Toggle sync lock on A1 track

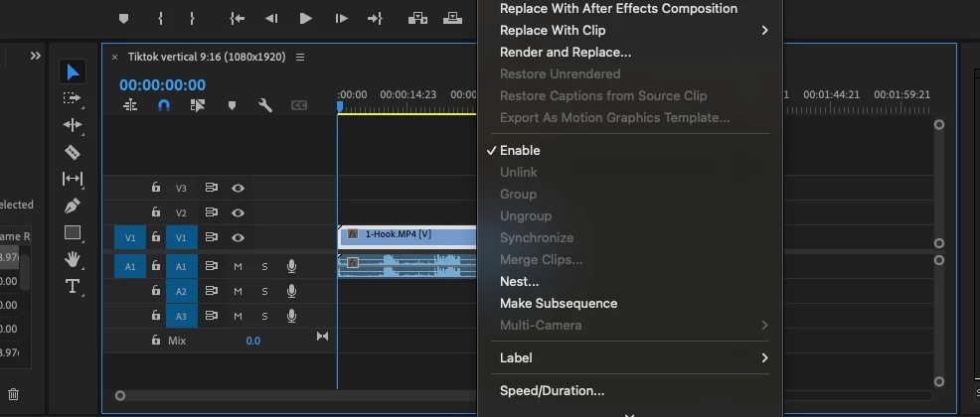(212, 266)
